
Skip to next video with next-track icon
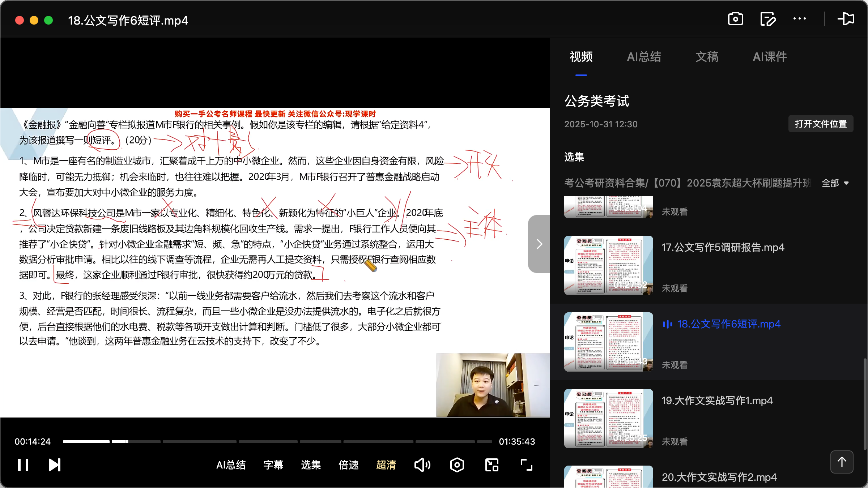55,465
